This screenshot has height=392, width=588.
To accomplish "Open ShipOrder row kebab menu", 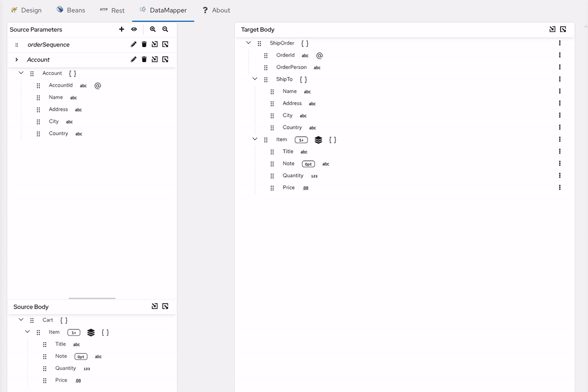I will click(x=560, y=43).
